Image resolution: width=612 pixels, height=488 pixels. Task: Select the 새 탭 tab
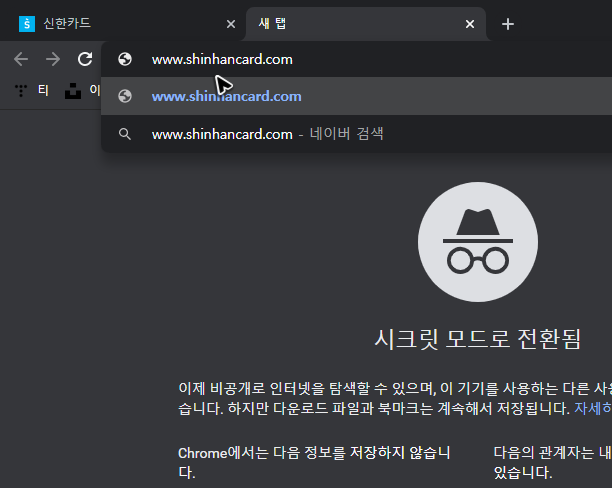point(366,24)
